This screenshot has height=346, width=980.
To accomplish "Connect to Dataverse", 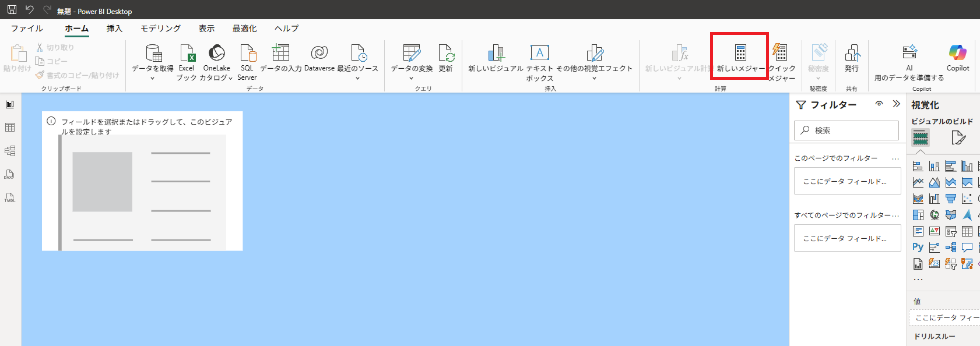I will tap(319, 58).
